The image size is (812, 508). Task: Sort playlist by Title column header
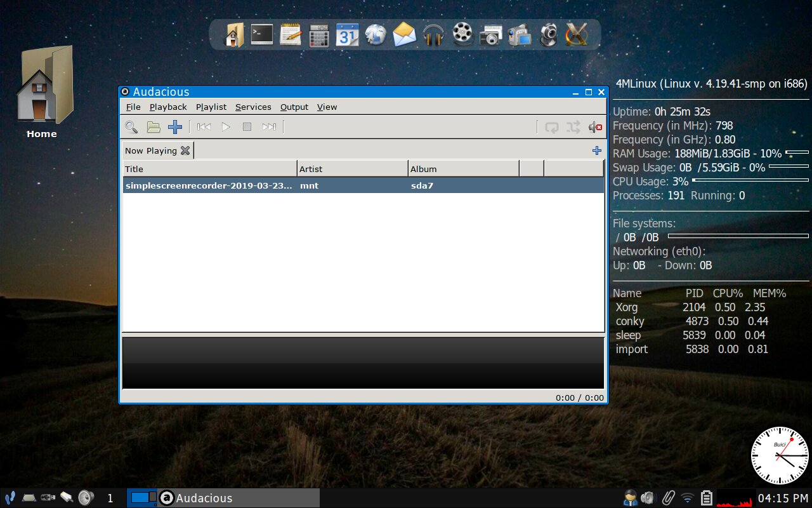click(209, 169)
